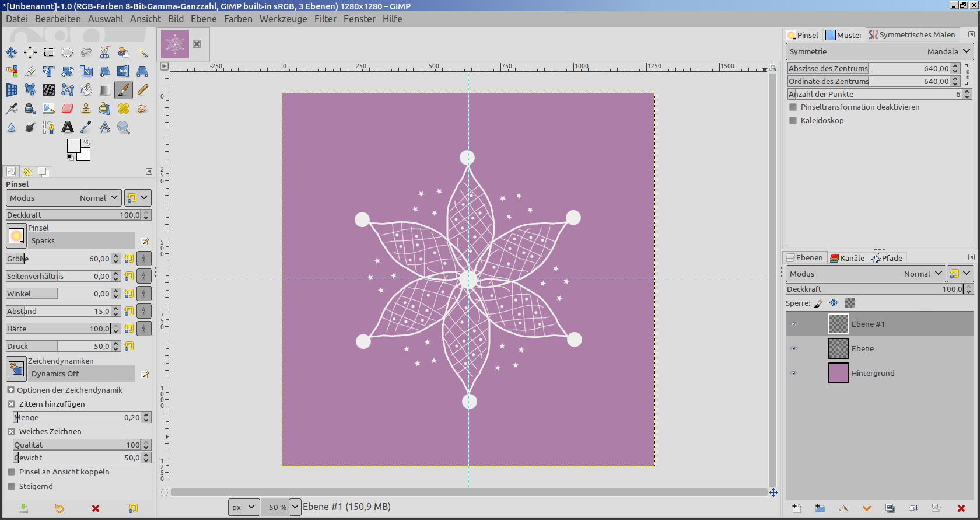
Task: Open the zoom percentage dropdown
Action: click(x=295, y=507)
